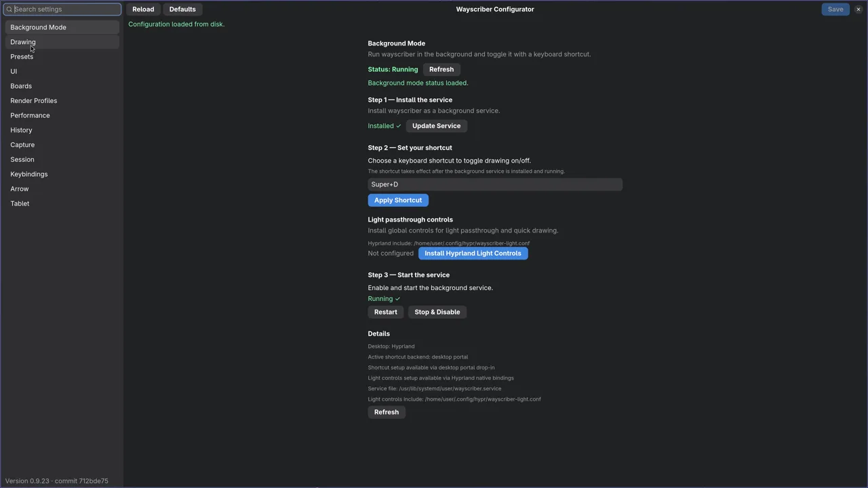Screen dimensions: 868x488
Task: Reset settings with the Defaults button
Action: point(182,9)
